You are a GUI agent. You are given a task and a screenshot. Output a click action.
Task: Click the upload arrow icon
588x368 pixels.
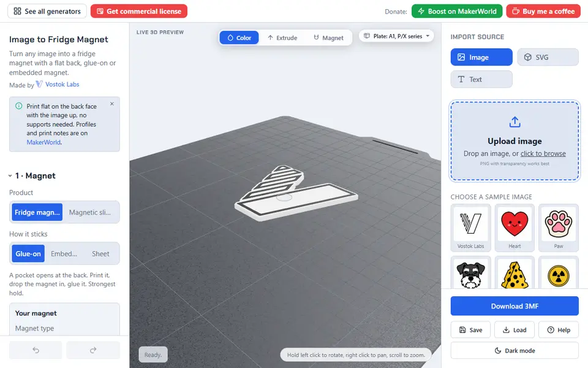(x=515, y=122)
